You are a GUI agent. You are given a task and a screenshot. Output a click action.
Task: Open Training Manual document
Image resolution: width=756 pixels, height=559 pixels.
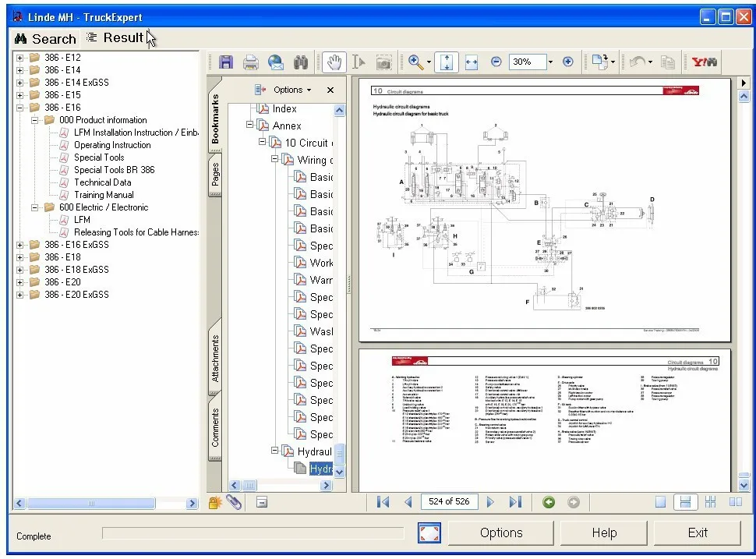pos(104,196)
